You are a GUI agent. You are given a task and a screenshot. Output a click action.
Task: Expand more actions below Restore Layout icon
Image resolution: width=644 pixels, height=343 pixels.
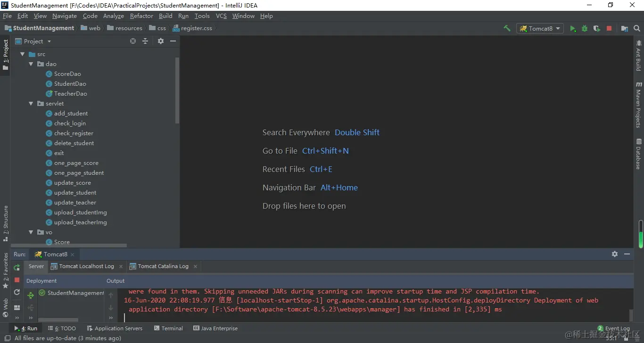click(17, 318)
